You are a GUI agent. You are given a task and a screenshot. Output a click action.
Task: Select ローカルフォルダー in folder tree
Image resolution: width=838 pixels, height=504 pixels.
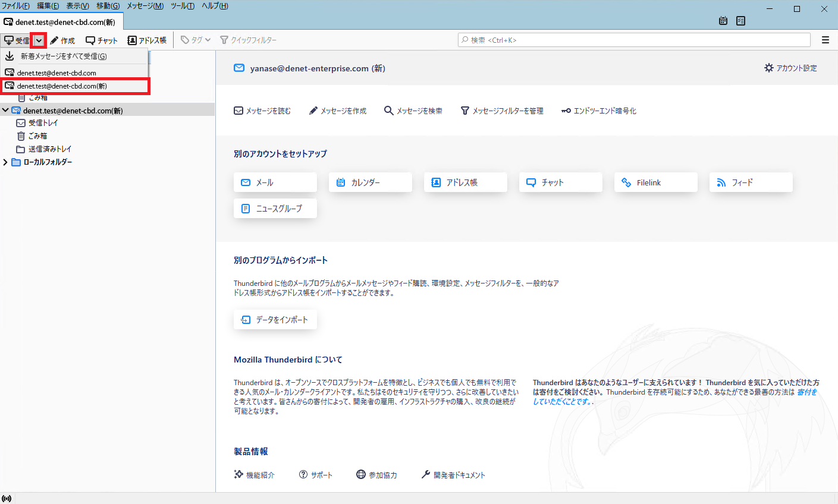pos(48,162)
